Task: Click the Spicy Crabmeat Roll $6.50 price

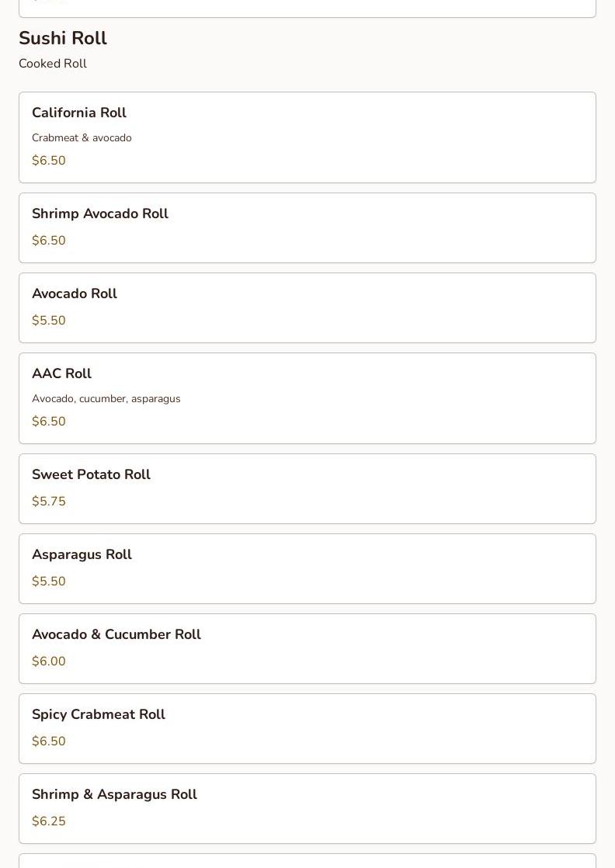Action: click(49, 741)
